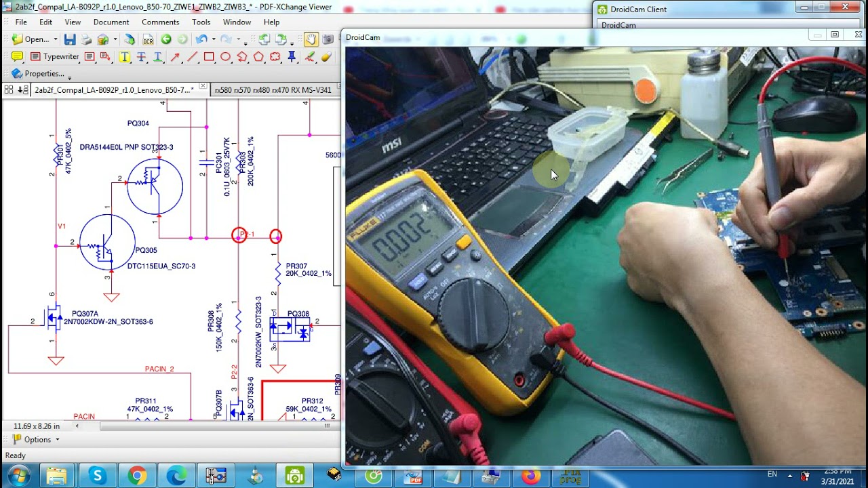The height and width of the screenshot is (488, 868).
Task: Switch to the rx580 rx570 MS-V341 tab
Action: 273,89
